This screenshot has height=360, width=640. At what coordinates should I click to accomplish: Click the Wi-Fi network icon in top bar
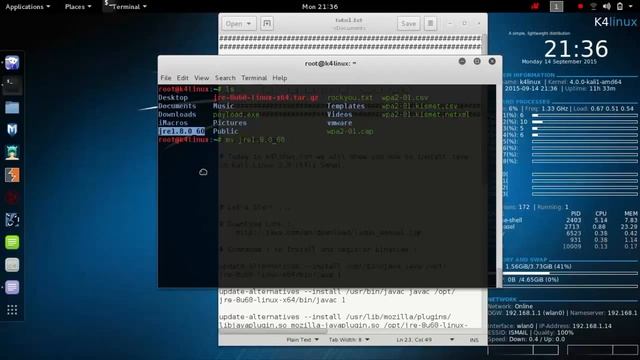coord(593,6)
